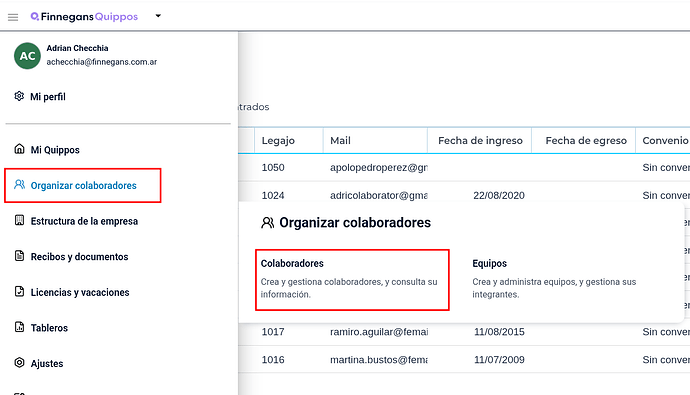This screenshot has width=690, height=395.
Task: Click the chart icon for Tableros
Action: 19,327
